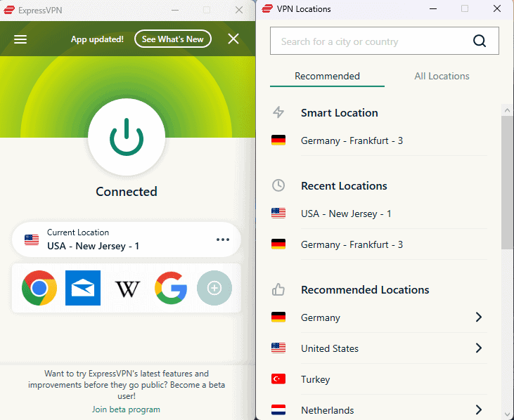Switch to the All Locations tab
The width and height of the screenshot is (514, 420).
point(442,76)
